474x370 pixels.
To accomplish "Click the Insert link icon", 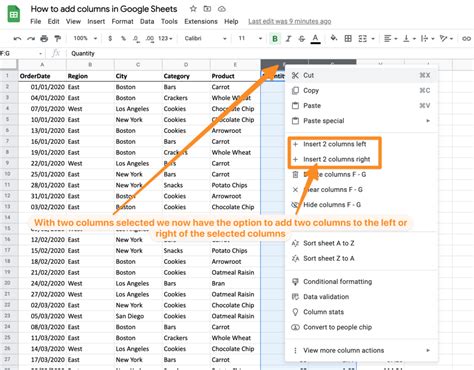I will pos(466,39).
